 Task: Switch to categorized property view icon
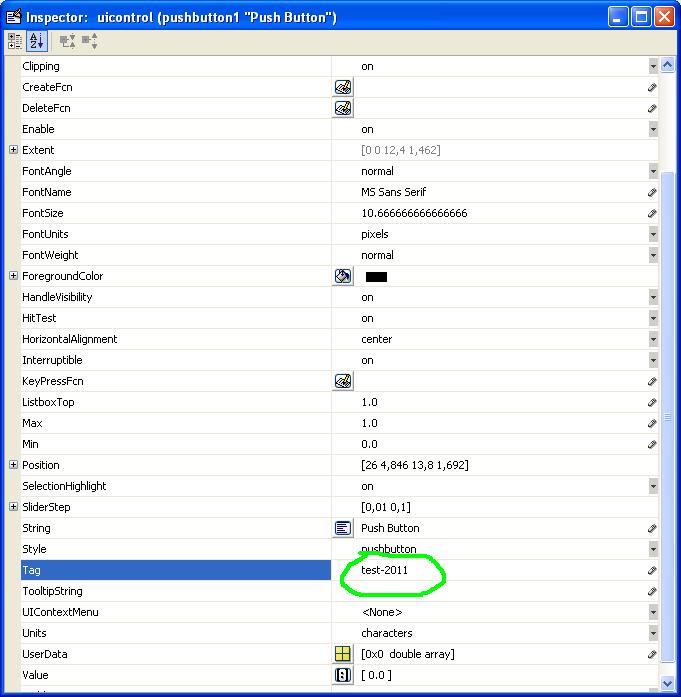pyautogui.click(x=15, y=41)
